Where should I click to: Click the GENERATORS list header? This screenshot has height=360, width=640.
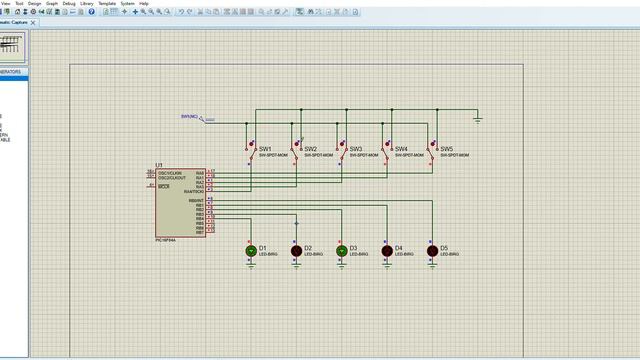point(14,72)
